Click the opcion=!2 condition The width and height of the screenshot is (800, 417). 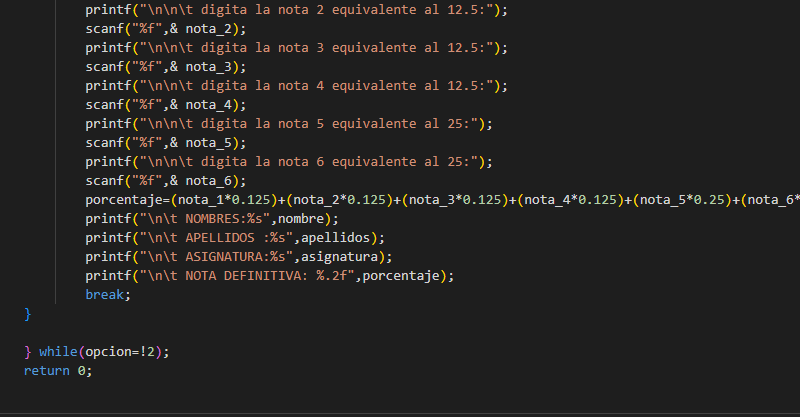point(120,352)
